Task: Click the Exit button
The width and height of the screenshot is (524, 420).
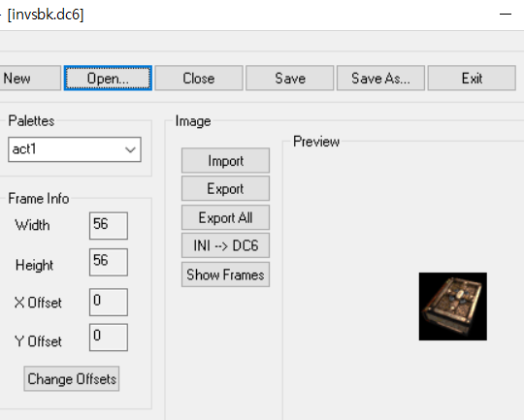Action: (472, 79)
